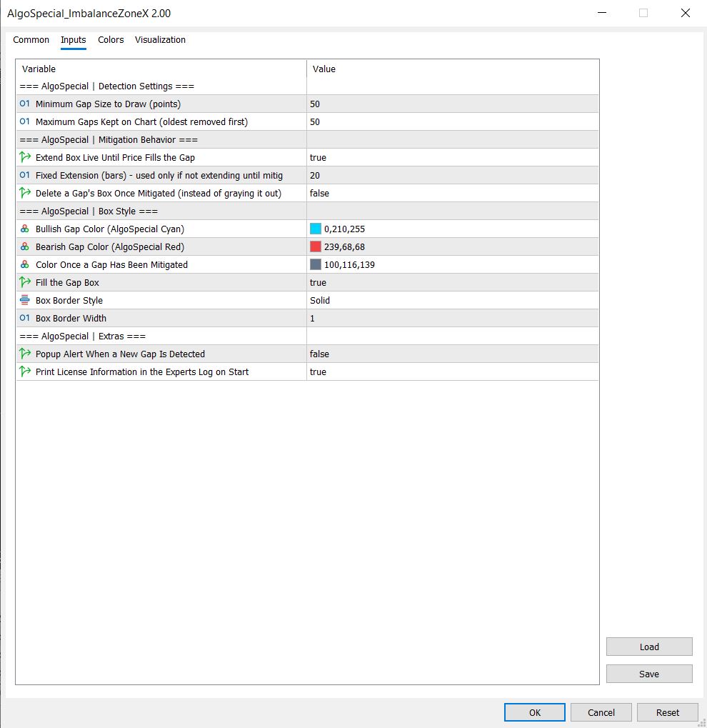Screen dimensions: 707x728
Task: Click the Cancel button
Action: (x=601, y=712)
